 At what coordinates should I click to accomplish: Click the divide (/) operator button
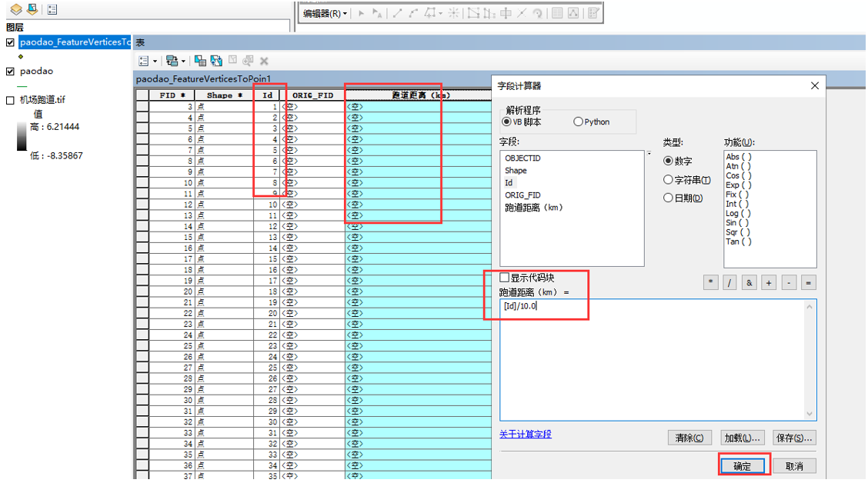(x=729, y=283)
